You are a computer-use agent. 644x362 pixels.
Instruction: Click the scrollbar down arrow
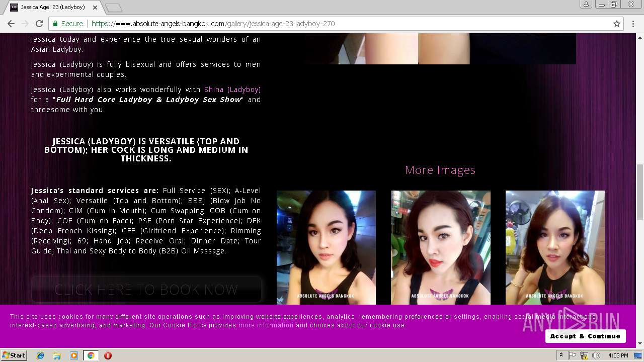640,343
